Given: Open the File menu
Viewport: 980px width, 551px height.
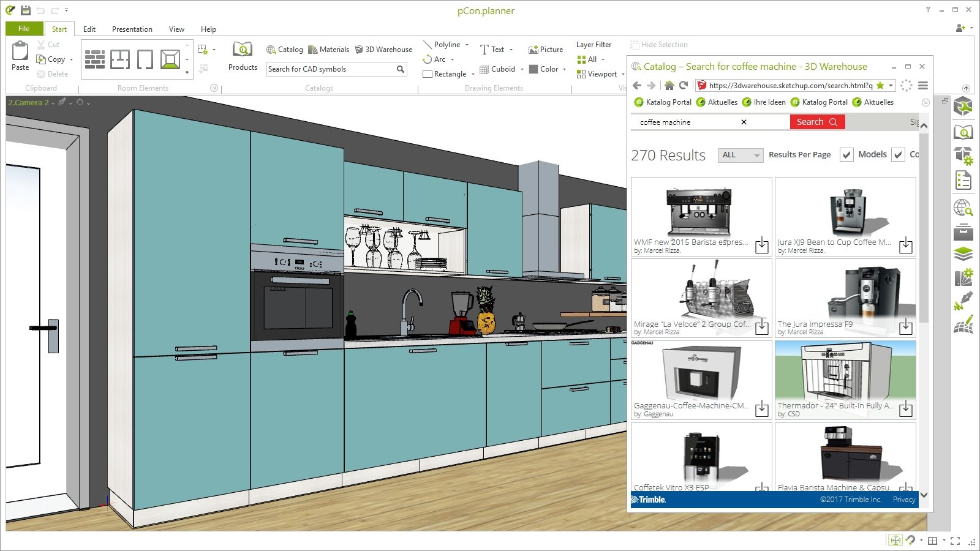Looking at the screenshot, I should [24, 29].
